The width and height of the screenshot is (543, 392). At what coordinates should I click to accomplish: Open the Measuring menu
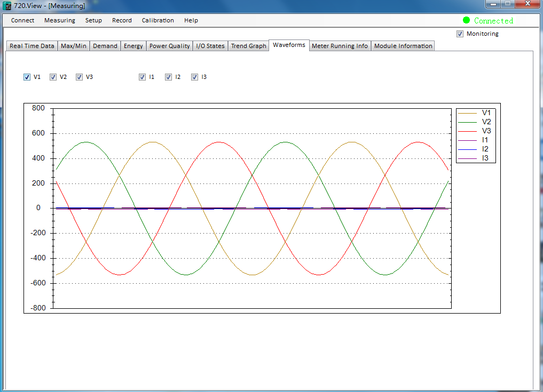coord(60,20)
